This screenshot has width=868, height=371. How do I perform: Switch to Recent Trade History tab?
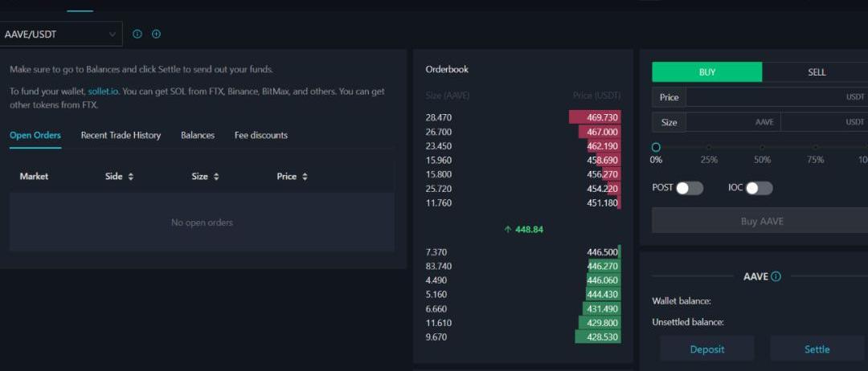click(x=121, y=135)
